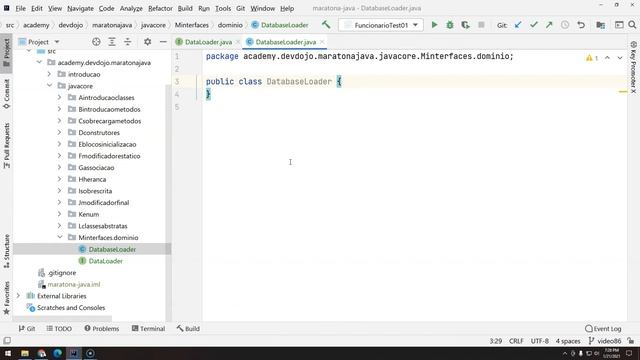The image size is (640, 360).
Task: Open the Structure sidebar tool window
Action: pos(7,251)
